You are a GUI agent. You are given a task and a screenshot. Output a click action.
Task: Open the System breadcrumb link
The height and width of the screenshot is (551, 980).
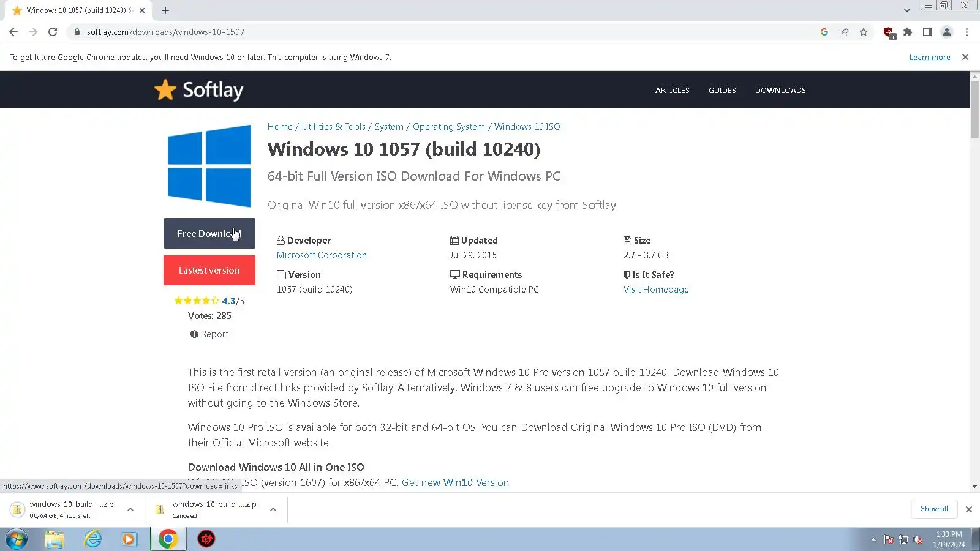[389, 127]
